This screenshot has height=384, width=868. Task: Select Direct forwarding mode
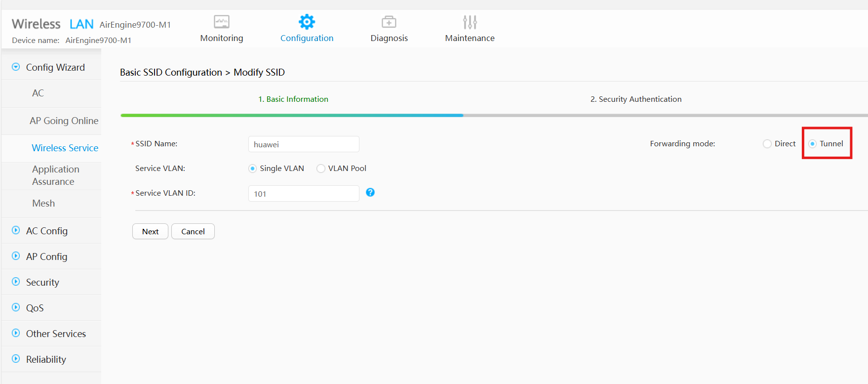pos(767,144)
